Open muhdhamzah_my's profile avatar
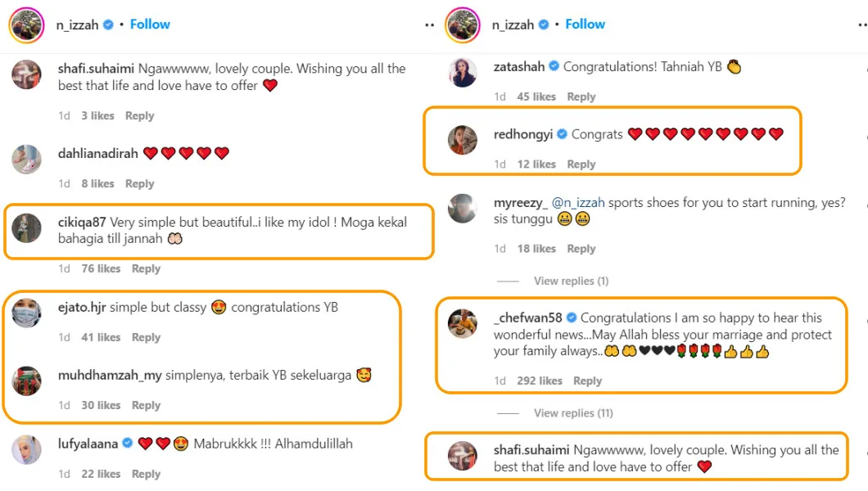 point(26,381)
